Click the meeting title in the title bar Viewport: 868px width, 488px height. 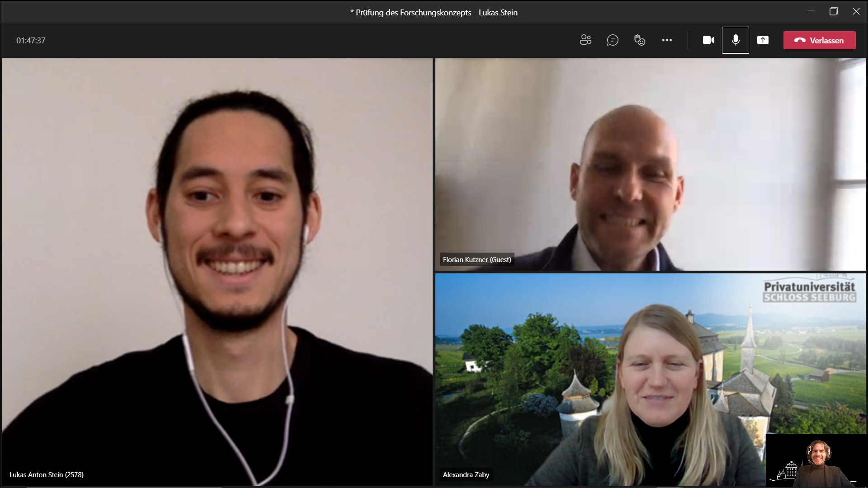[434, 13]
